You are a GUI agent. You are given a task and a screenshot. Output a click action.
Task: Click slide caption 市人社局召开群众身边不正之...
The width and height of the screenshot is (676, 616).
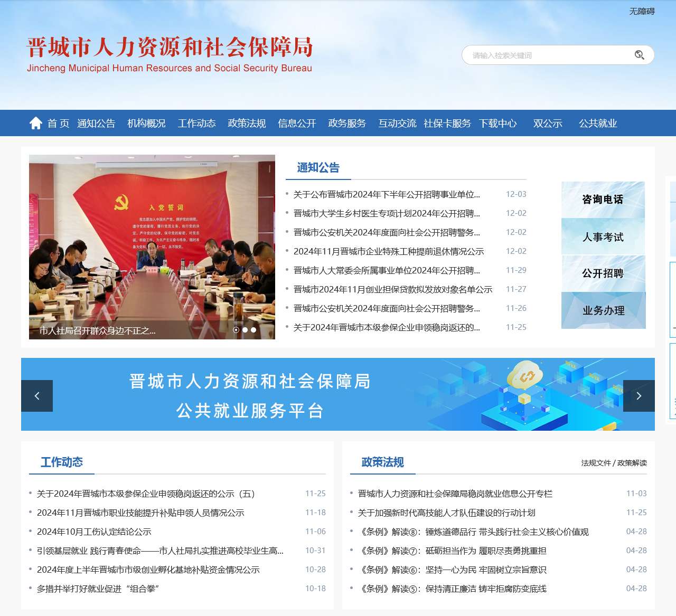(x=98, y=331)
